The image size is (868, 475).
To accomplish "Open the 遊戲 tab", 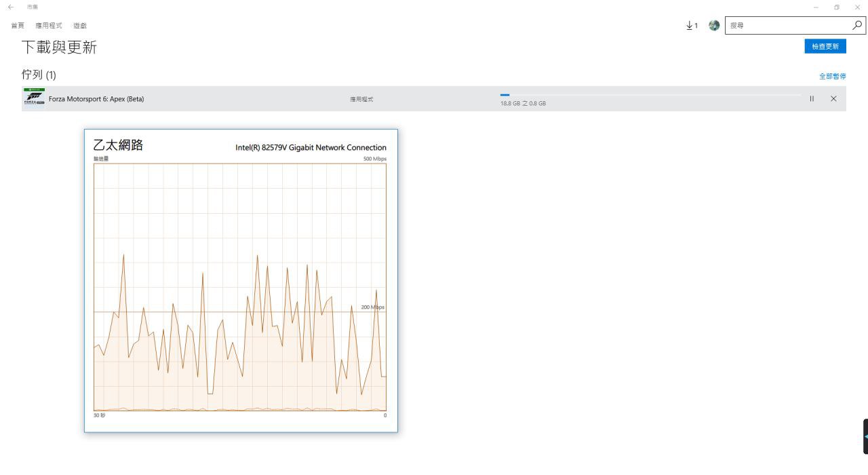I will tap(80, 26).
